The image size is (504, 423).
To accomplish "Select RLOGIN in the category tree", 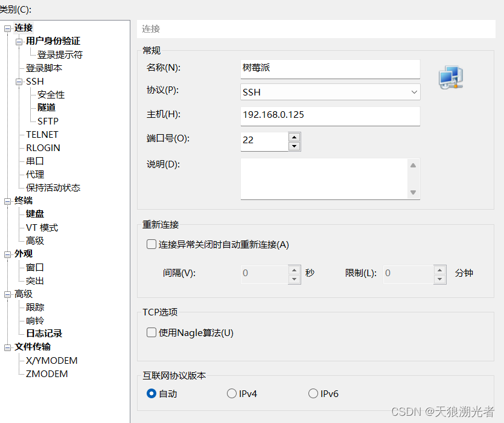I will click(43, 148).
